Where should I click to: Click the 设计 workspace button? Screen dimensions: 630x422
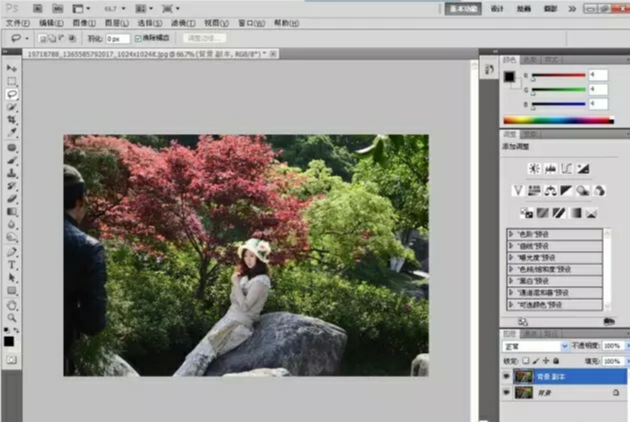coord(497,8)
